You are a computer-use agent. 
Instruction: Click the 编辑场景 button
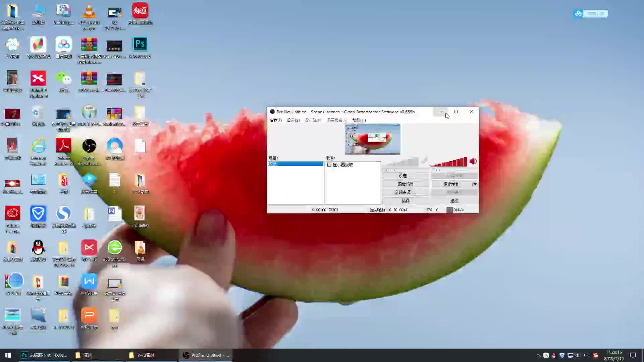click(406, 184)
